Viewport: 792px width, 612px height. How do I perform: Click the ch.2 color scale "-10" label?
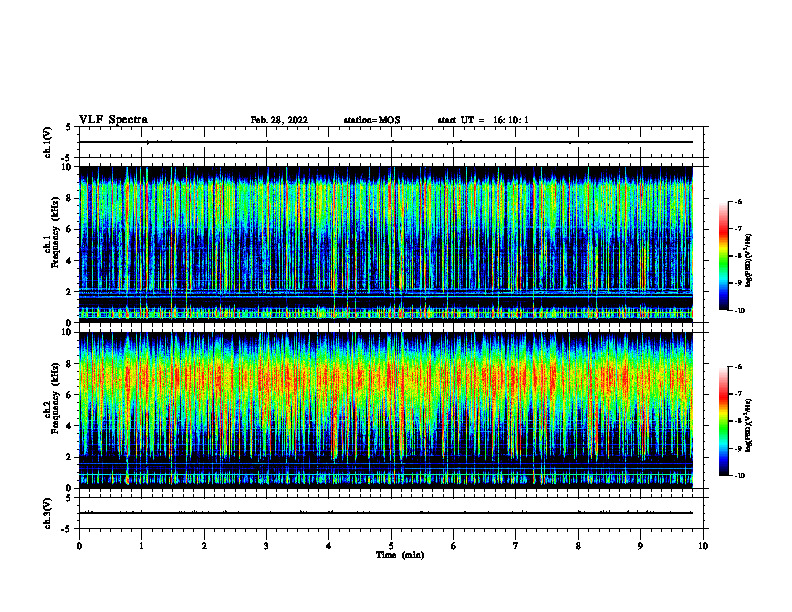coord(740,476)
